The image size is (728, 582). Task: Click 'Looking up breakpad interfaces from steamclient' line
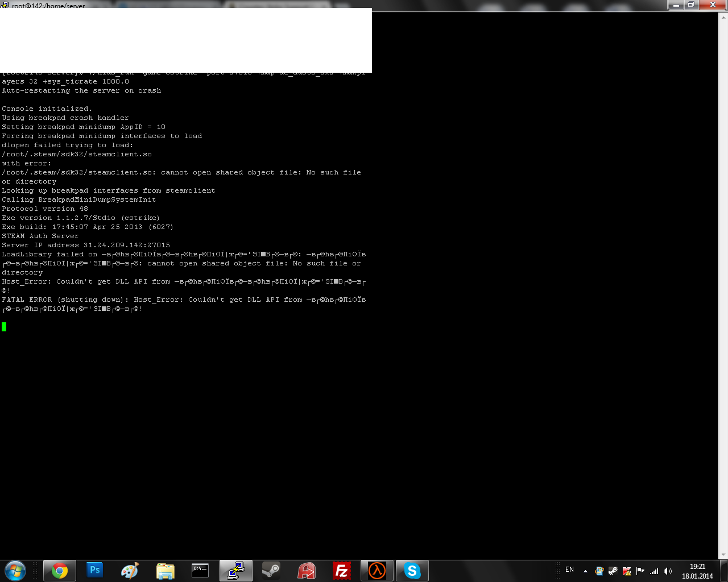(x=109, y=190)
